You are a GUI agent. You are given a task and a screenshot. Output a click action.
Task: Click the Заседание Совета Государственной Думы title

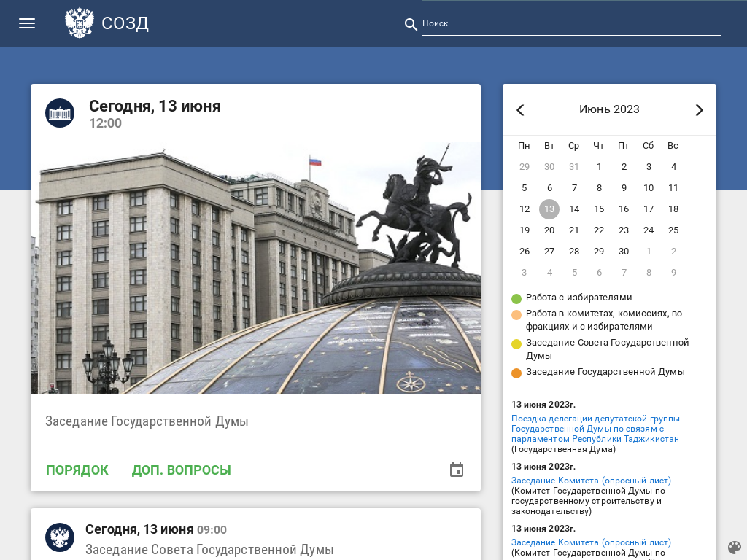(x=209, y=550)
